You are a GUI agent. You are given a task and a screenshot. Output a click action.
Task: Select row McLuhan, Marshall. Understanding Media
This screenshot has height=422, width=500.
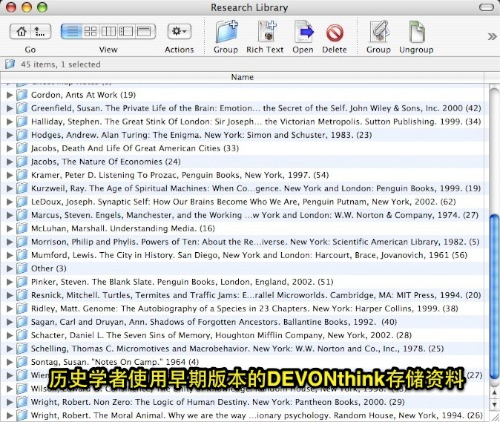coord(243,228)
